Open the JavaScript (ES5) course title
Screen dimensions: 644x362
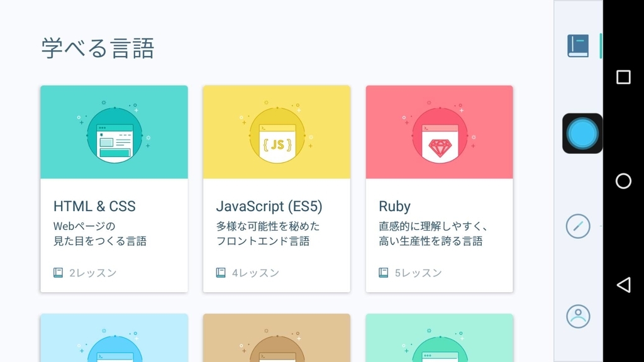click(269, 206)
